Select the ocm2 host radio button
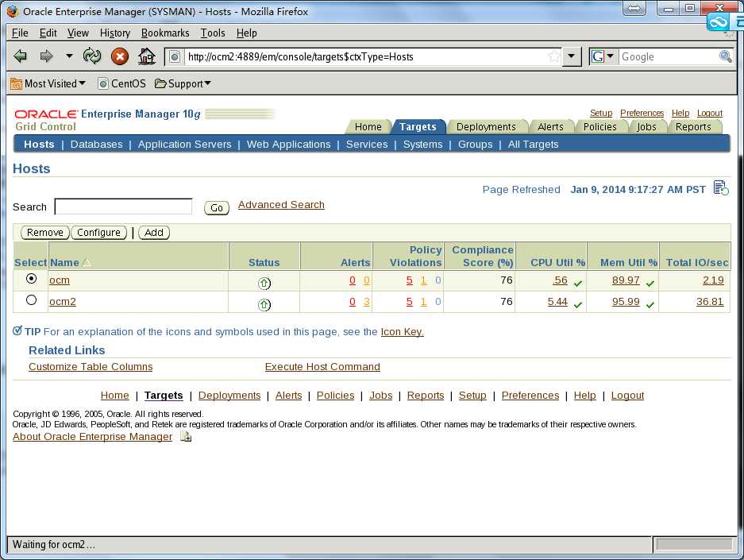 (31, 300)
